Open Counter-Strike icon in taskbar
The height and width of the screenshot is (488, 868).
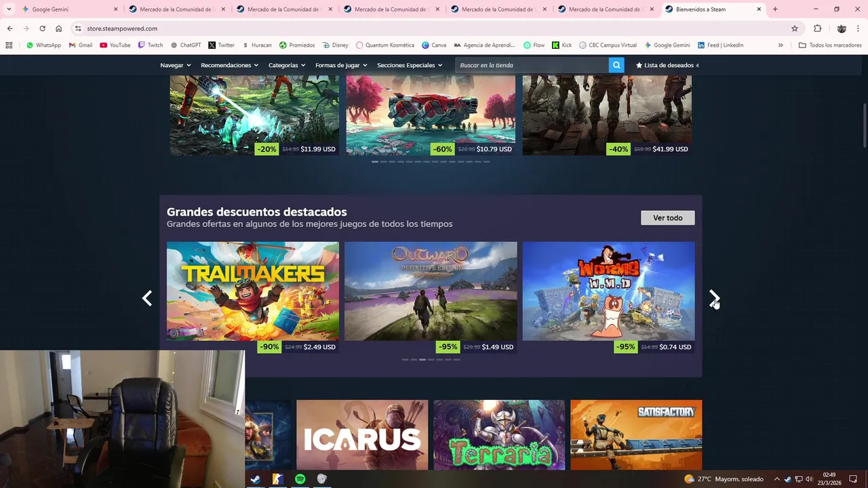point(277,479)
